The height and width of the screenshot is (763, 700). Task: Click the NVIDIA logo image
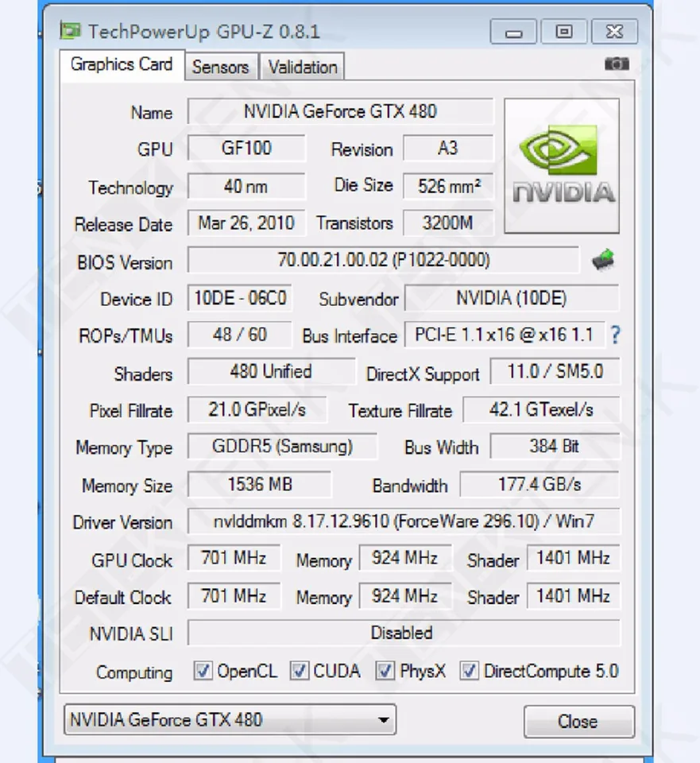[x=562, y=166]
